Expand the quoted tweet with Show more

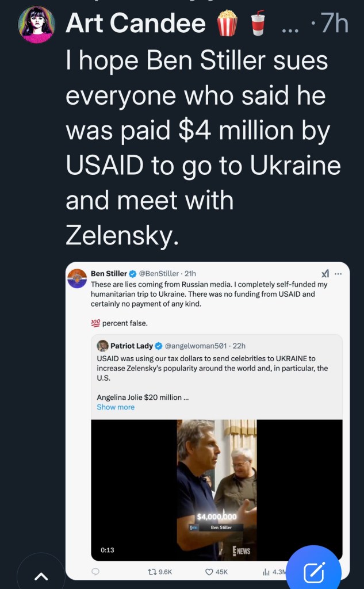pos(116,407)
